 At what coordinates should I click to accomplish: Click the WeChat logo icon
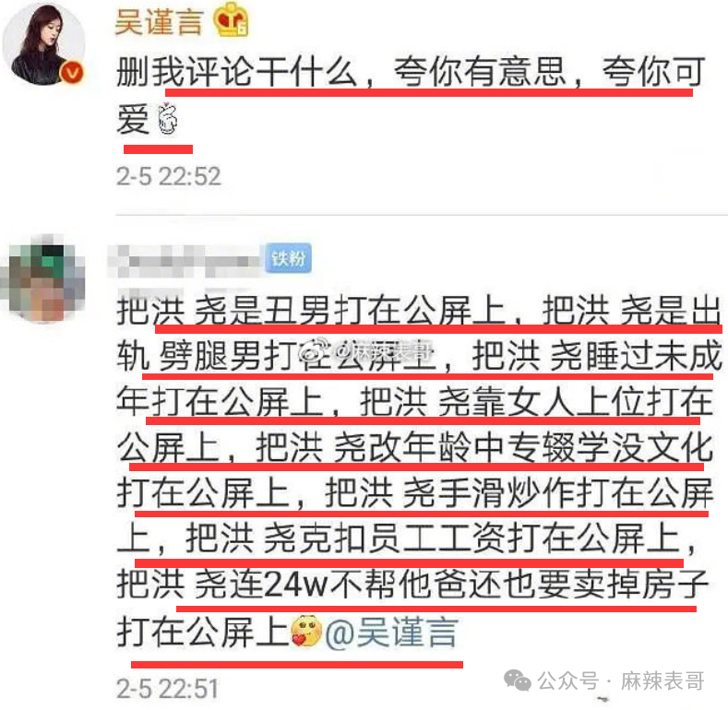point(518,680)
